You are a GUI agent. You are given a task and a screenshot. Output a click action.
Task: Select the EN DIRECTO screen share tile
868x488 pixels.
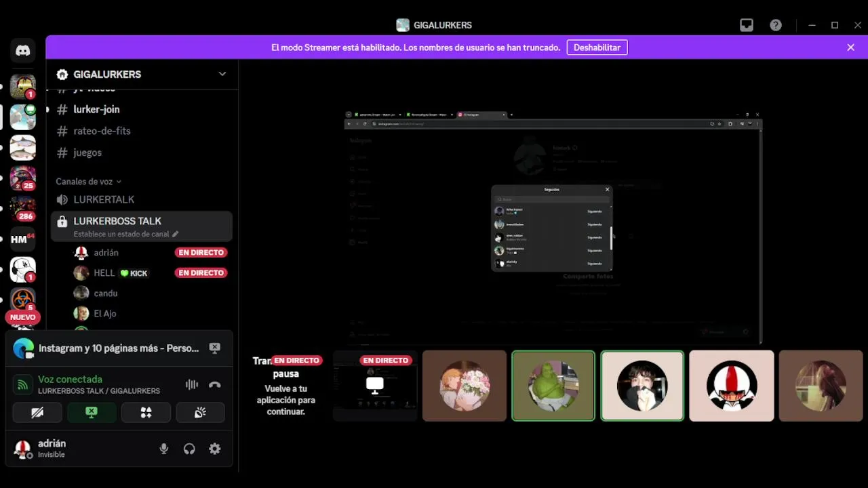pyautogui.click(x=375, y=386)
